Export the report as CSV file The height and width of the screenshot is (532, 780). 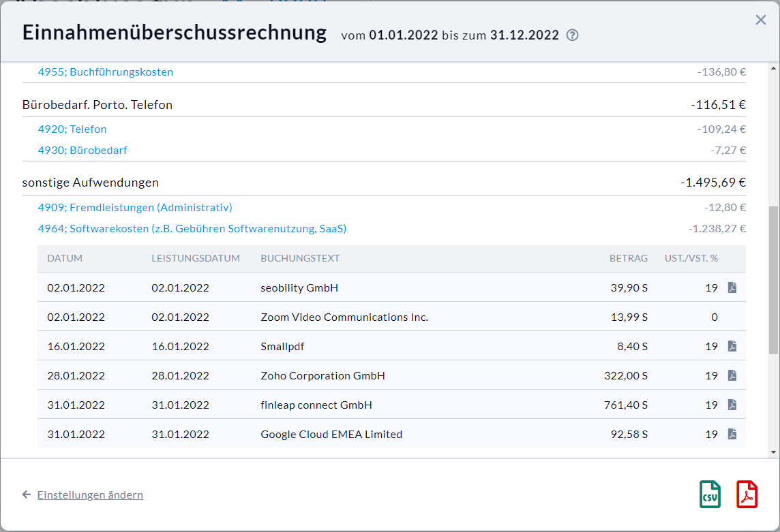710,494
